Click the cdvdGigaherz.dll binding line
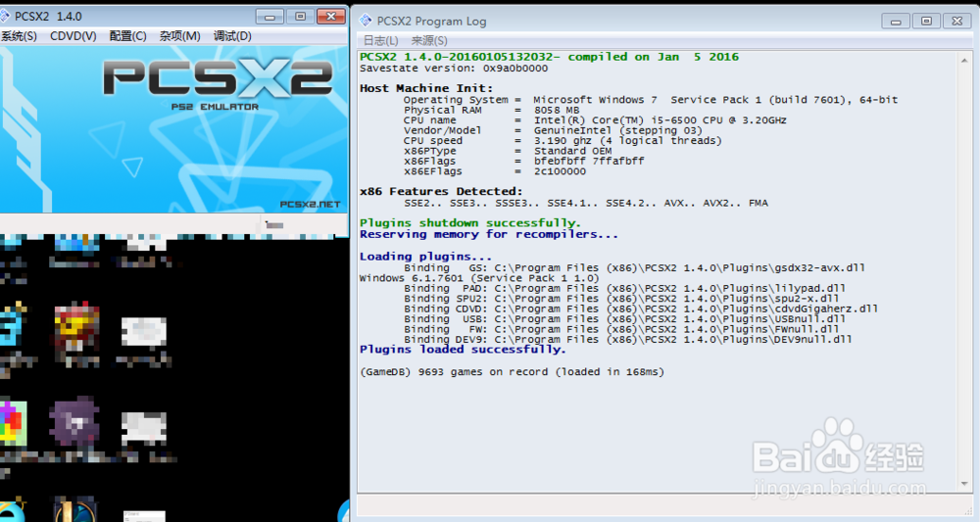Viewport: 980px width, 522px height. pyautogui.click(x=641, y=308)
